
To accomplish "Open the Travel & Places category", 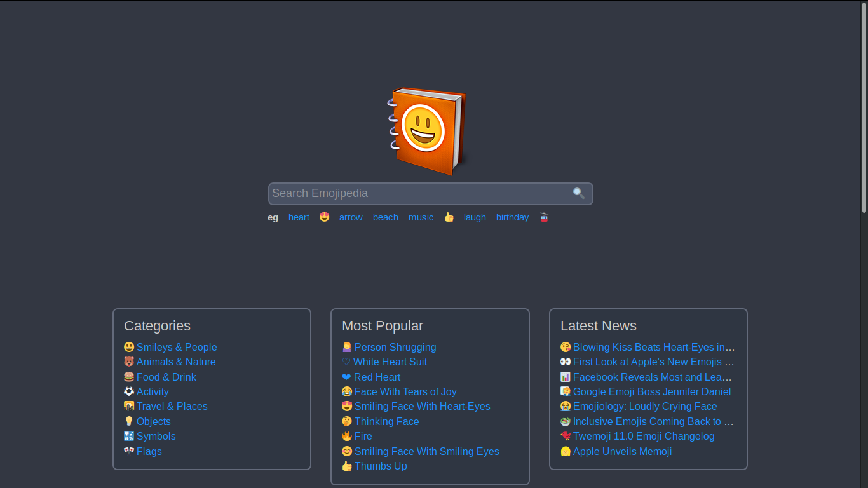I will (172, 406).
